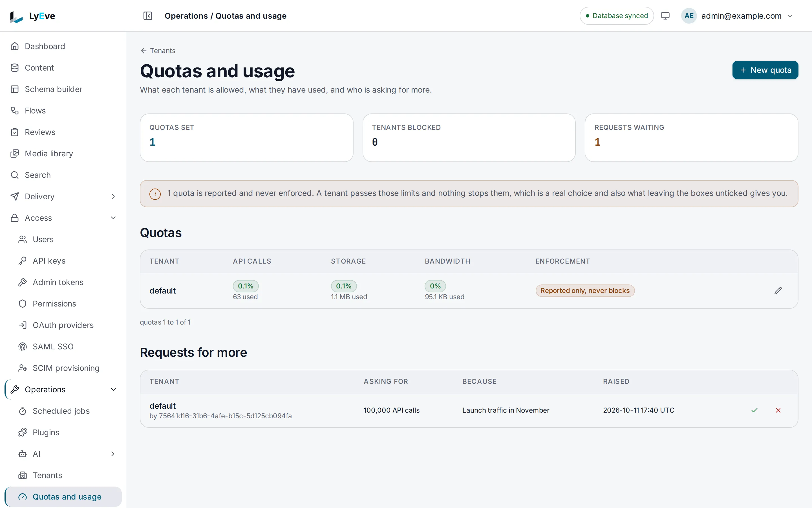The width and height of the screenshot is (812, 508).
Task: Go to Schema builder
Action: [x=63, y=89]
